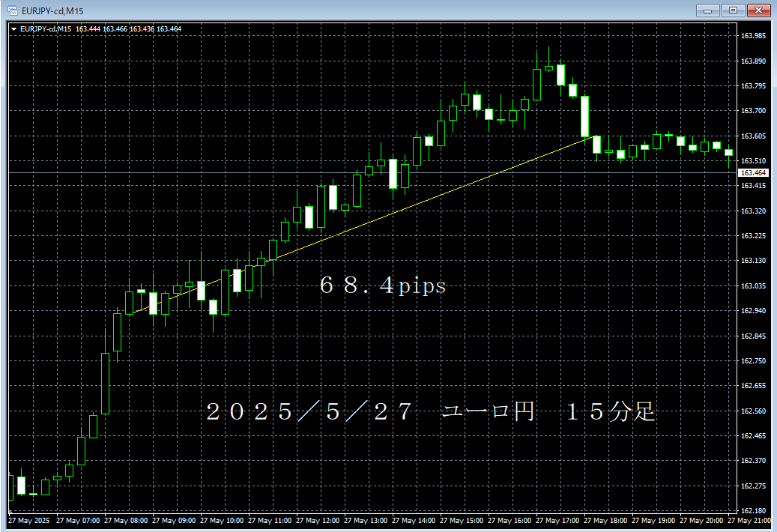Screen dimensions: 777x532
Task: Open the dropdown triangle beside EURJPY-cd,M15 label
Action: 13,29
